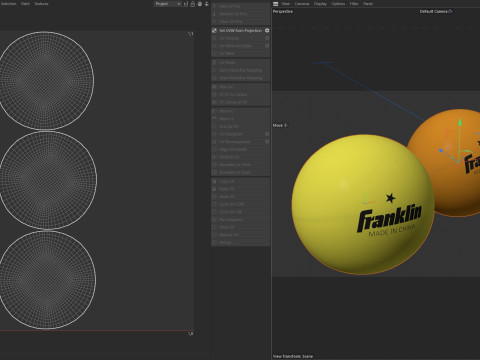Image resolution: width=480 pixels, height=360 pixels.
Task: Choose Copy UV command
Action: pos(241,181)
